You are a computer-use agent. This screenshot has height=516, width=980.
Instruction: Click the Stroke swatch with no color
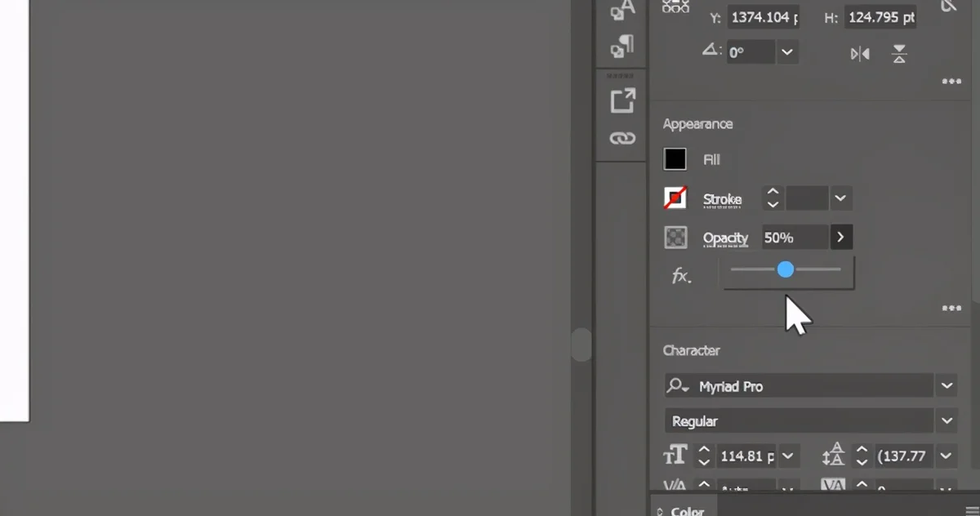[x=675, y=198]
